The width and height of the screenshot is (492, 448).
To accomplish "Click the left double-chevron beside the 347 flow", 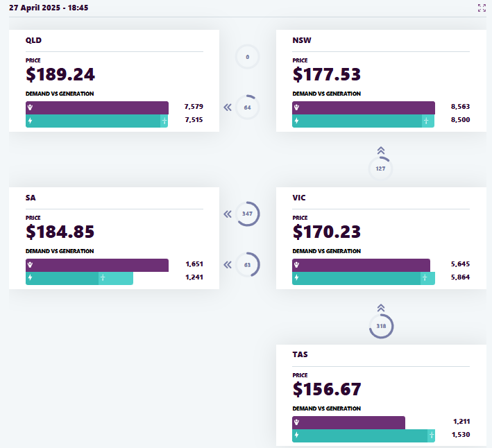I will [228, 214].
